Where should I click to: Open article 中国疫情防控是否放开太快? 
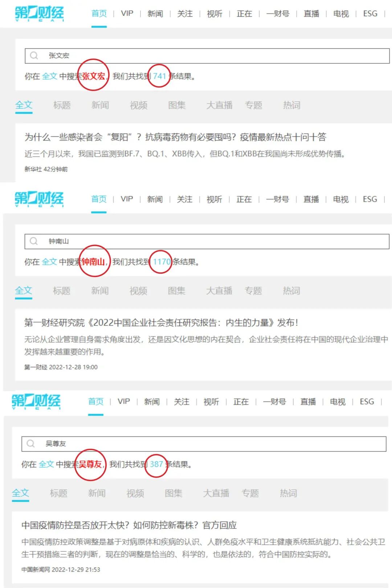tap(129, 525)
